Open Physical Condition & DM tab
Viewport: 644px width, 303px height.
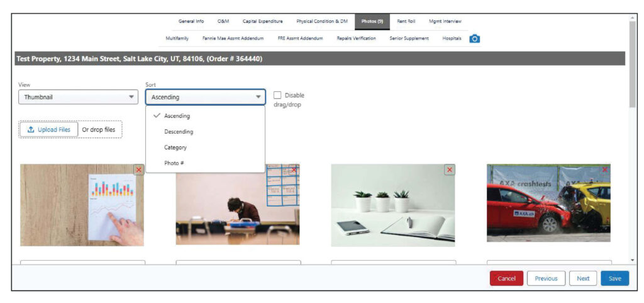(321, 21)
